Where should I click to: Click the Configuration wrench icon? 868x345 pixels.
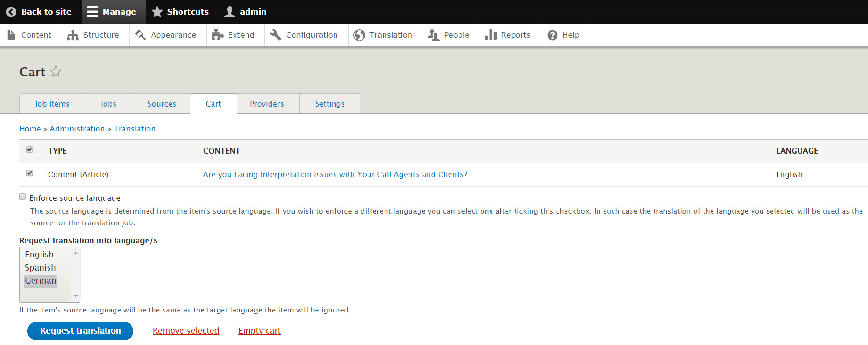(276, 35)
